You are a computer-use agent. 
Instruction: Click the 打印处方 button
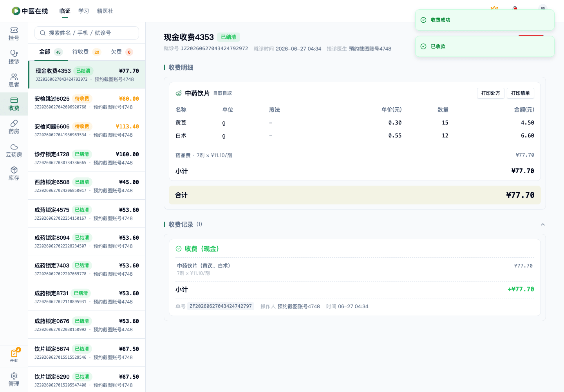(x=491, y=93)
